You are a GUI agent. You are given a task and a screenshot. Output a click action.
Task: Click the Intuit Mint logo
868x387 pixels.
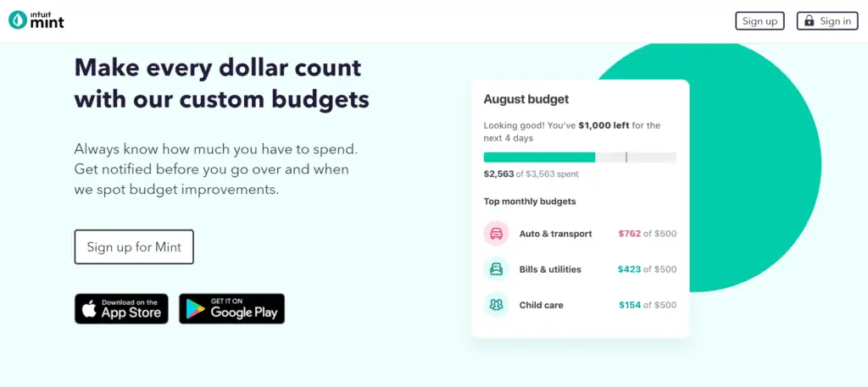coord(36,19)
